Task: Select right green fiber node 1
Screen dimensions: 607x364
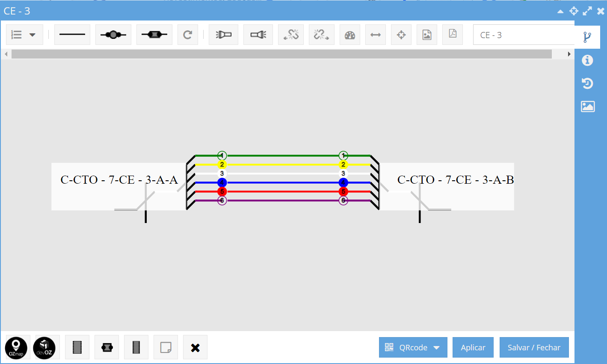Action: coord(343,156)
